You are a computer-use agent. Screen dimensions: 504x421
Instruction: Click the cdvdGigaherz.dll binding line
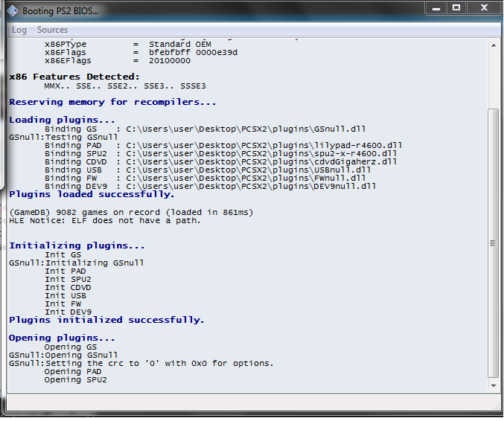(220, 162)
